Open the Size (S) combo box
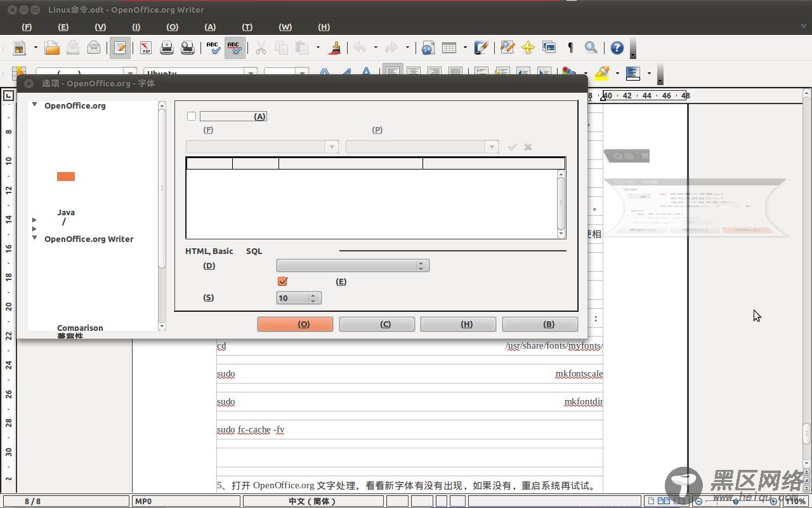Screen dimensions: 812x508 click(299, 298)
